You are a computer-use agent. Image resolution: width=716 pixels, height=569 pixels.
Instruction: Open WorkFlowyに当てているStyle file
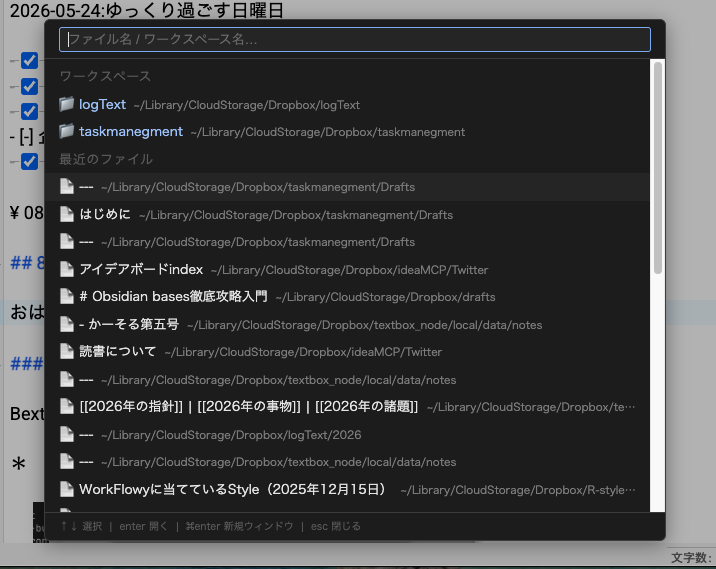pyautogui.click(x=347, y=490)
